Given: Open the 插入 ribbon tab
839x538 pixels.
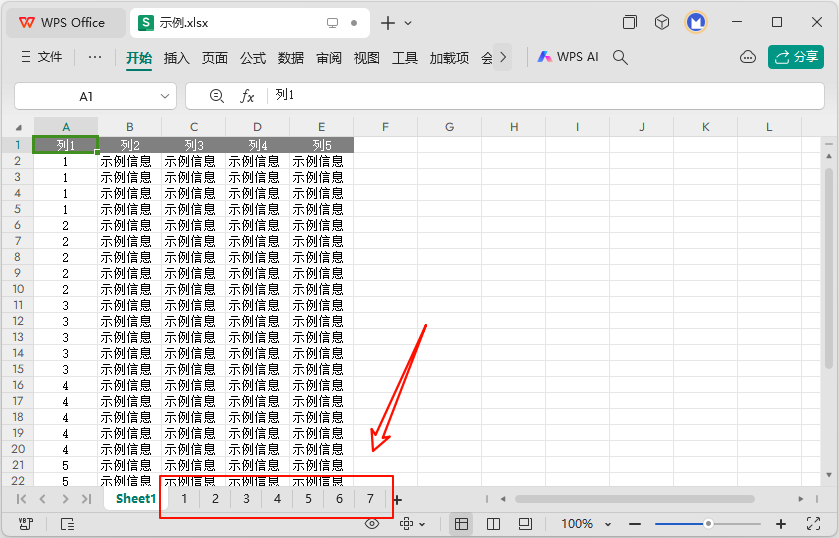Looking at the screenshot, I should point(177,58).
